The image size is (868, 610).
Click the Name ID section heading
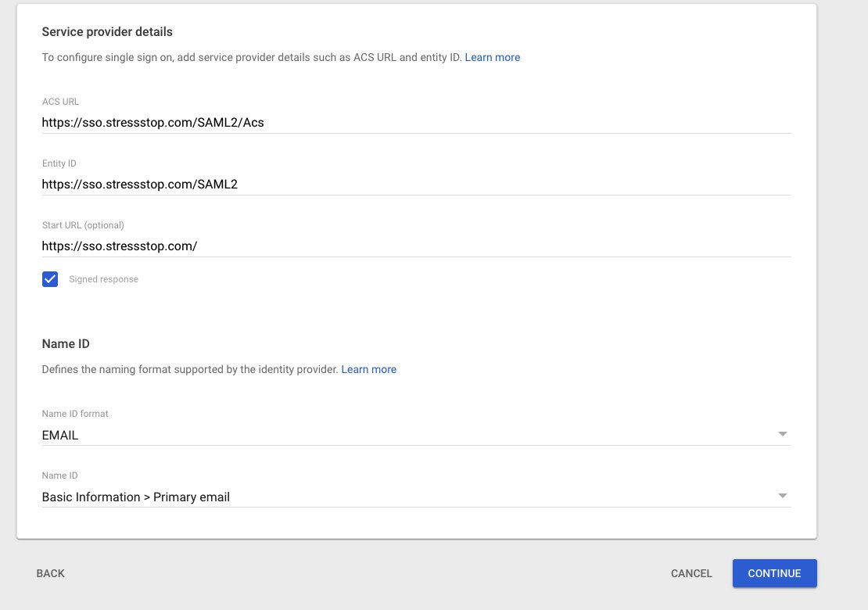pos(66,344)
